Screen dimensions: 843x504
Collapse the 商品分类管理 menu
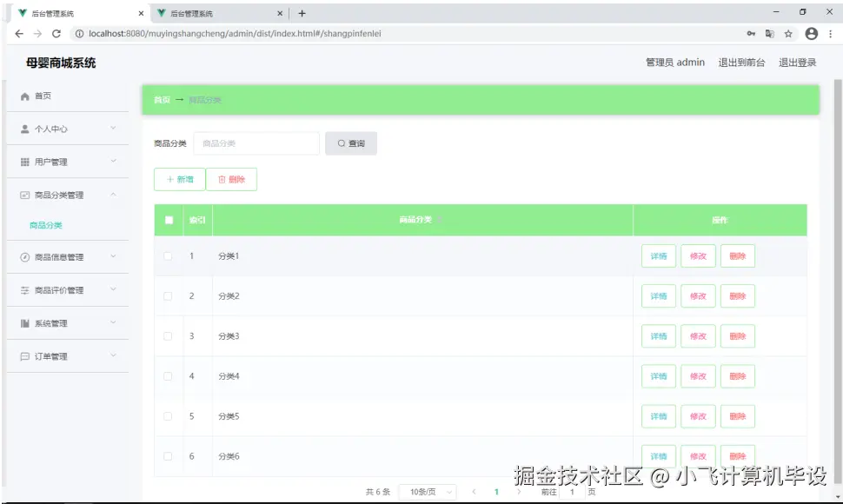[68, 195]
